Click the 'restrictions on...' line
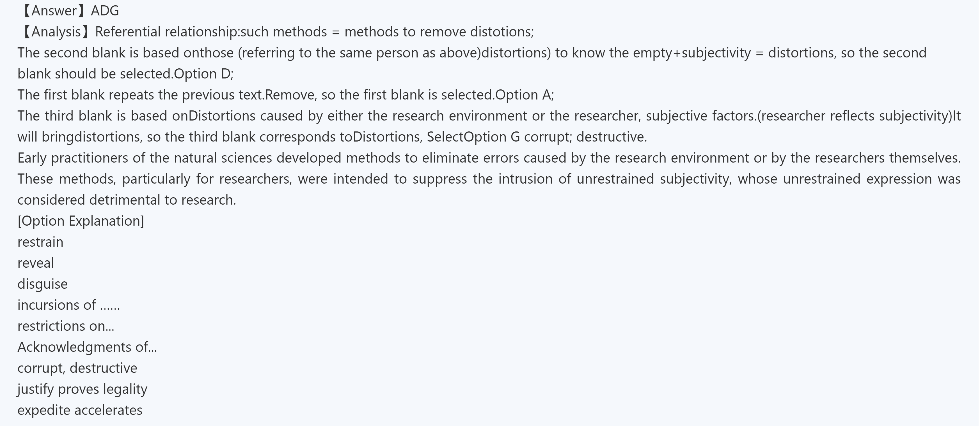Viewport: 980px width, 426px height. click(x=66, y=326)
